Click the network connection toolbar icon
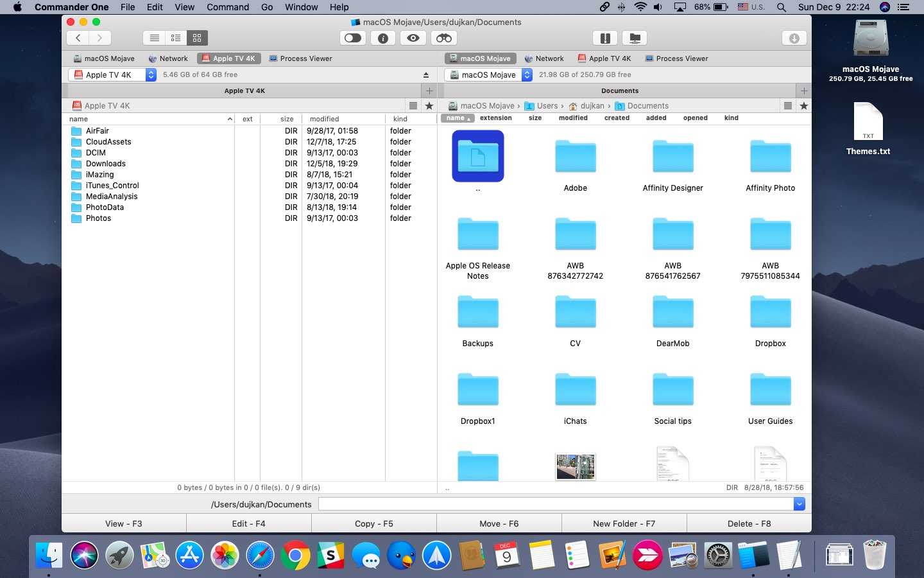This screenshot has height=578, width=924. pyautogui.click(x=635, y=38)
